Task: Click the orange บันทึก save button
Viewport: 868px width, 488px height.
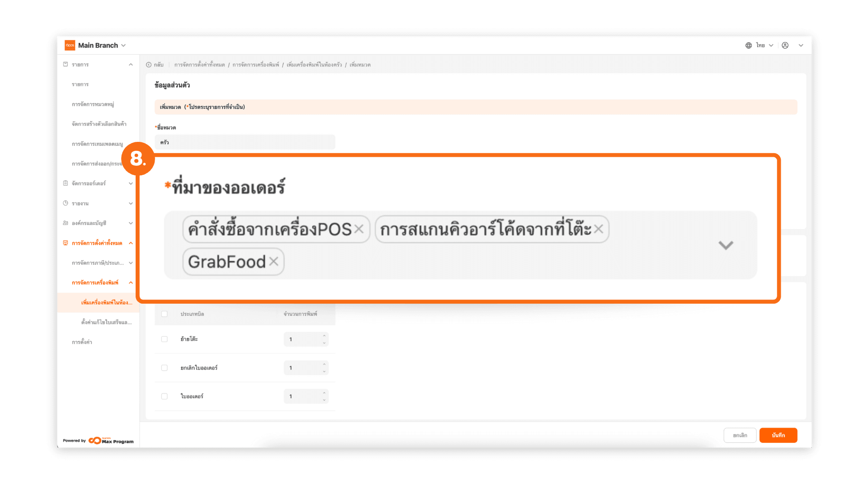Action: point(778,435)
